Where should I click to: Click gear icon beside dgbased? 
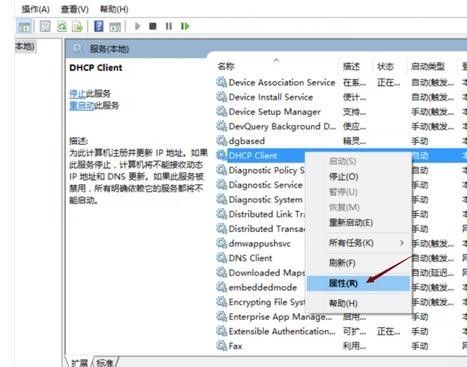pyautogui.click(x=221, y=141)
